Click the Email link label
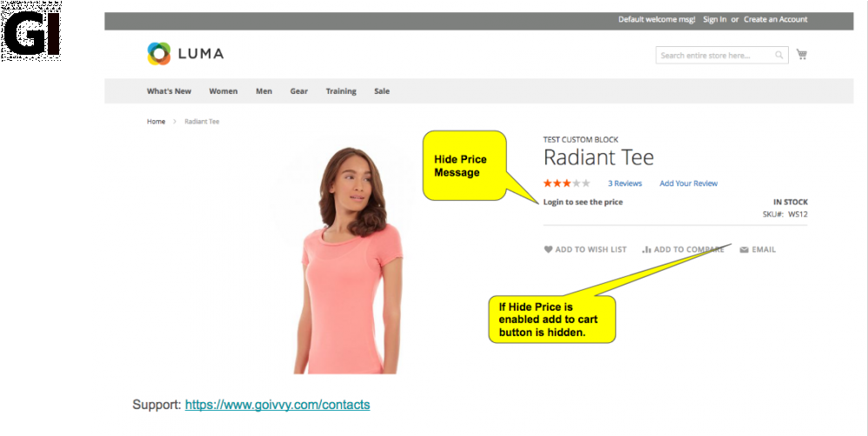 point(764,250)
